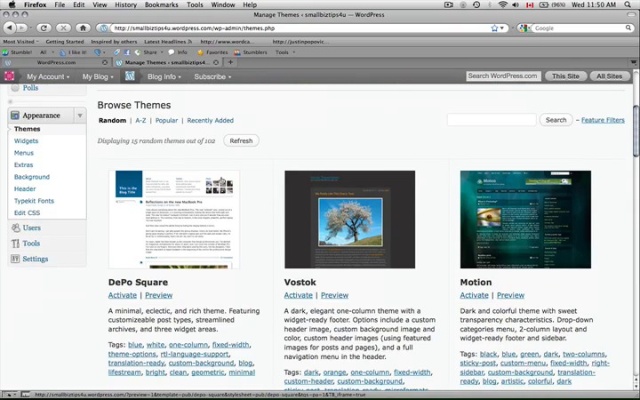Click the DePo Square theme thumbnail

[x=174, y=220]
